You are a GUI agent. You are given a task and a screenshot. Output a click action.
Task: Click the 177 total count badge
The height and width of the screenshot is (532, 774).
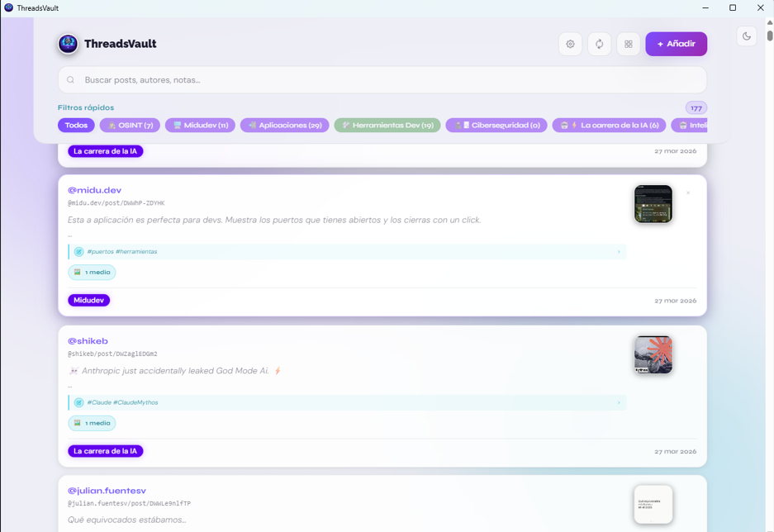click(696, 108)
